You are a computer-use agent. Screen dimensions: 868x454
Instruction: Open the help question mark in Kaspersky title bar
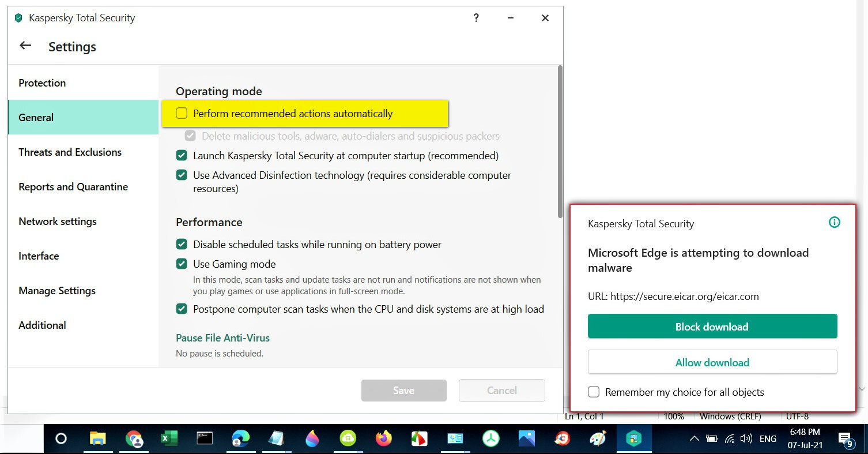(x=476, y=18)
